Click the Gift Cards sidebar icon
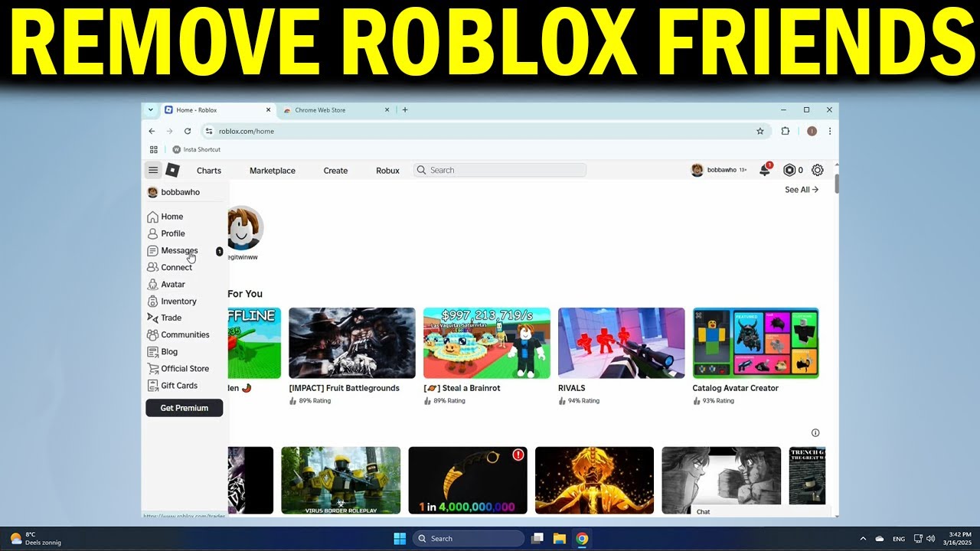 coord(152,385)
